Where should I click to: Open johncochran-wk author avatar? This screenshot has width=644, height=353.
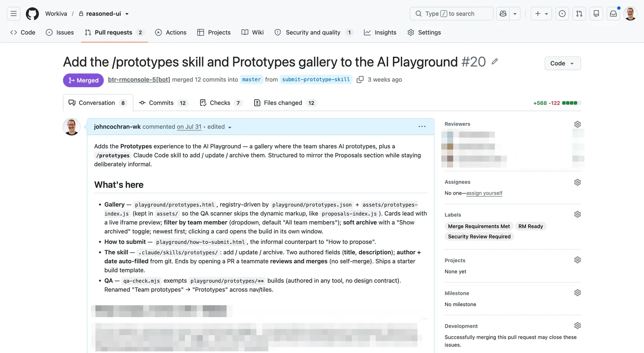pyautogui.click(x=72, y=127)
